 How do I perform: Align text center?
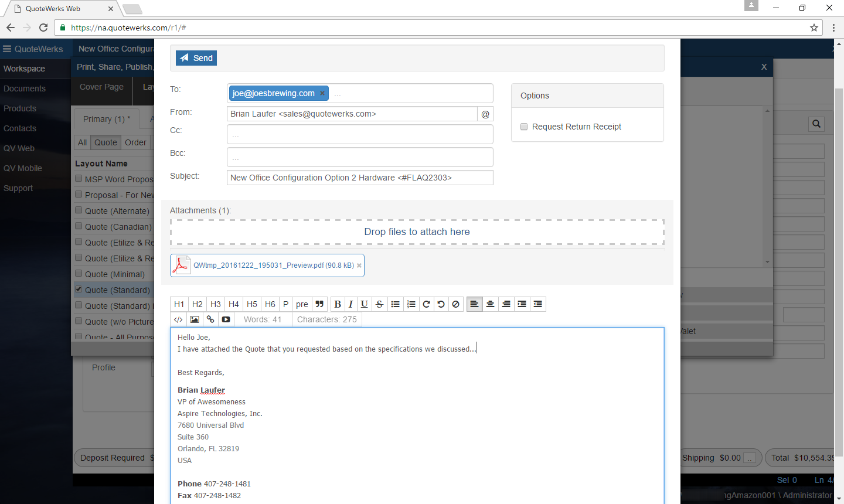491,304
